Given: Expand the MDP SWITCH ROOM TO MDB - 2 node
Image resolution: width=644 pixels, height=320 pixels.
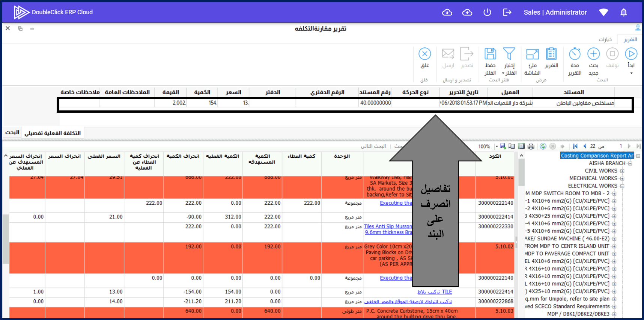Looking at the screenshot, I should tap(614, 193).
